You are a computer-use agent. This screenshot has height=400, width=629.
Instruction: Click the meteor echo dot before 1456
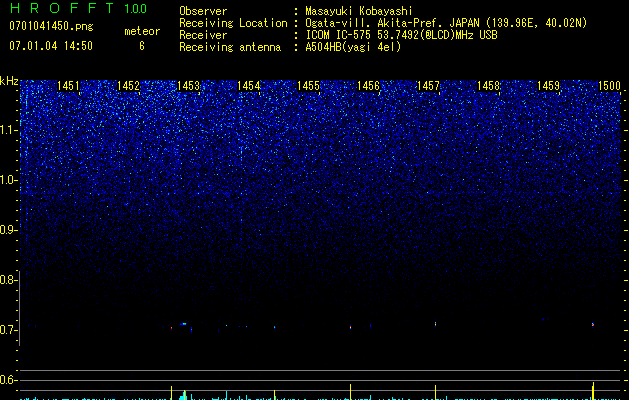click(350, 327)
